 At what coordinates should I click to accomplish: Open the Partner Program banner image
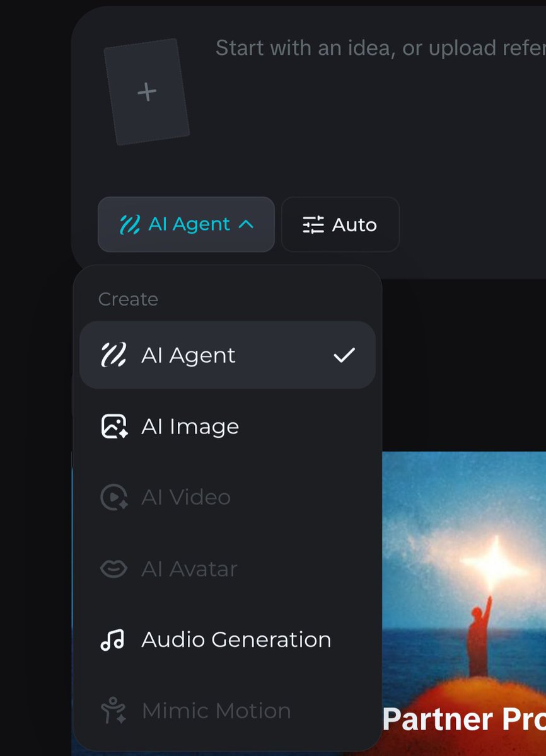[463, 604]
